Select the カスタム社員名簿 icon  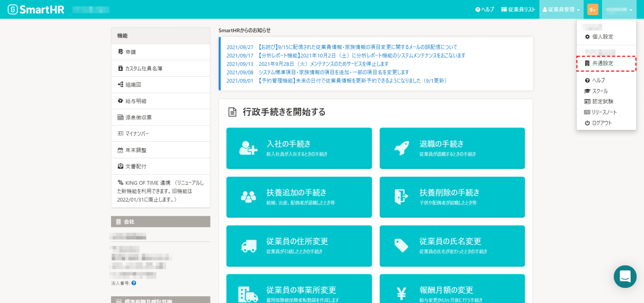(120, 68)
